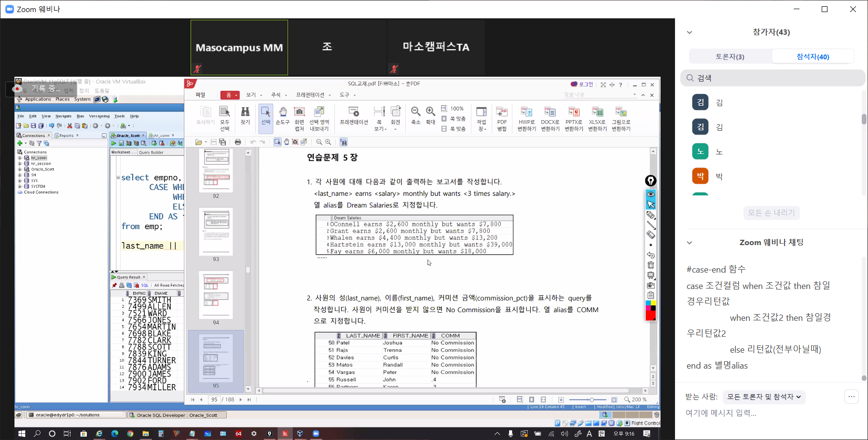Open the Query Builder tab
The width and height of the screenshot is (868, 440).
pyautogui.click(x=151, y=152)
